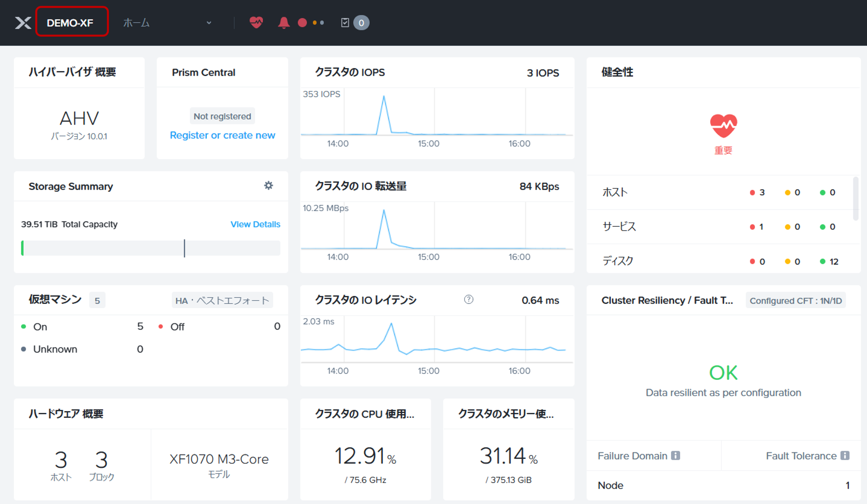Click storage capacity usage bar

tap(151, 248)
